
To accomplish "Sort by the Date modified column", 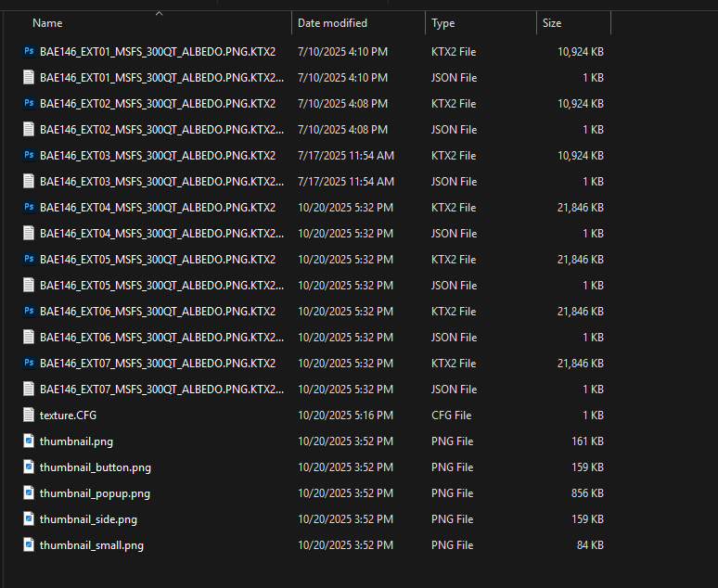I will point(332,23).
